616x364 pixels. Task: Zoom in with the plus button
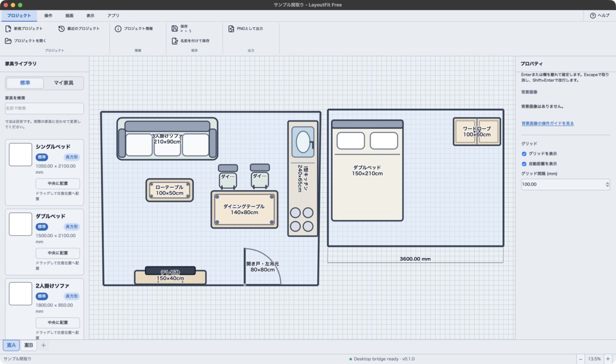[x=608, y=359]
